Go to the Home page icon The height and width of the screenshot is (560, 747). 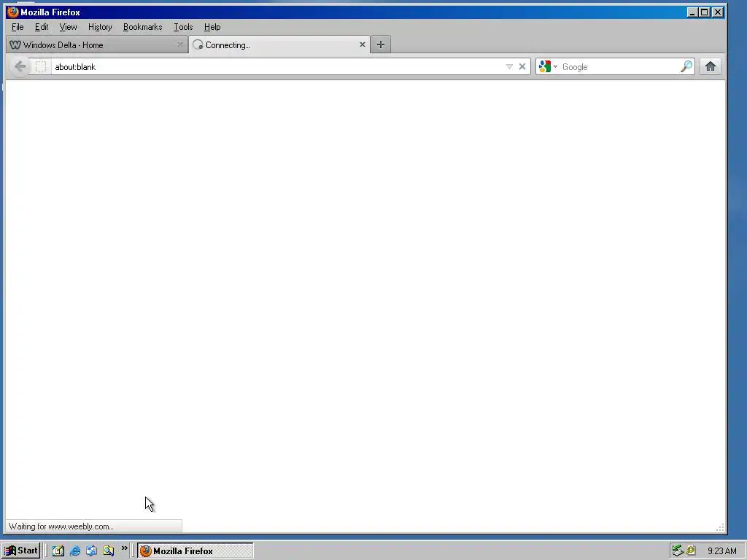(x=711, y=66)
